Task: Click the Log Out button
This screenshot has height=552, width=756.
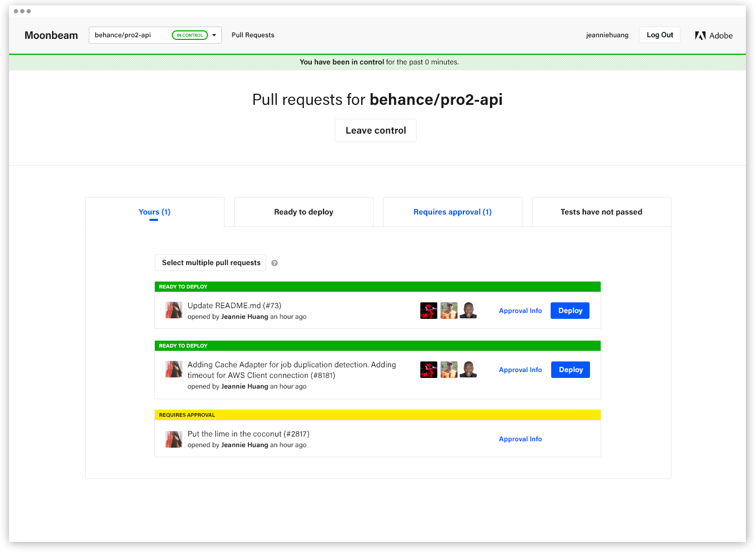Action: pos(660,35)
